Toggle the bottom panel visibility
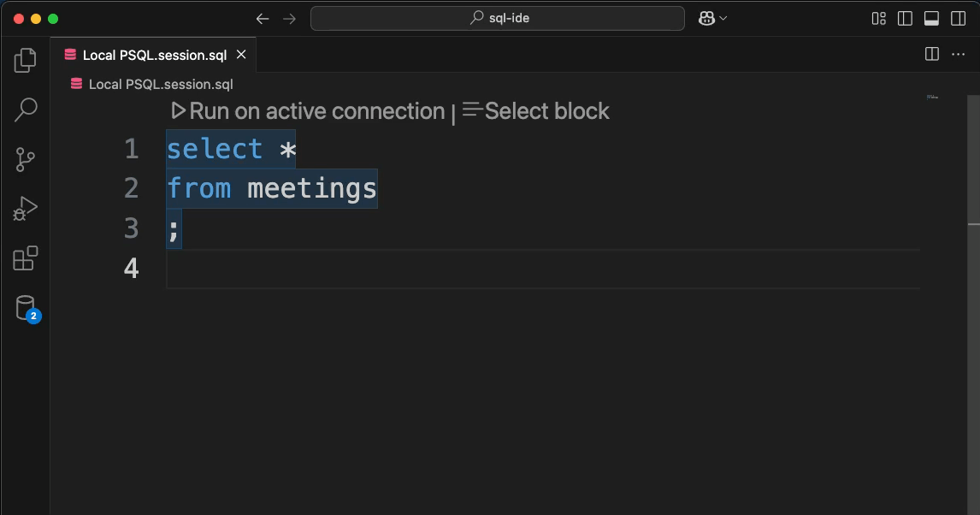This screenshot has width=980, height=515. click(931, 18)
